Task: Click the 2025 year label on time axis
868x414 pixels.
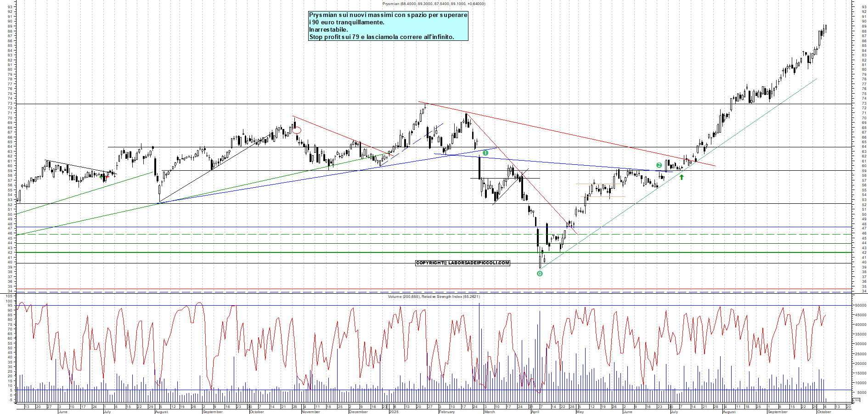Action: tap(394, 412)
